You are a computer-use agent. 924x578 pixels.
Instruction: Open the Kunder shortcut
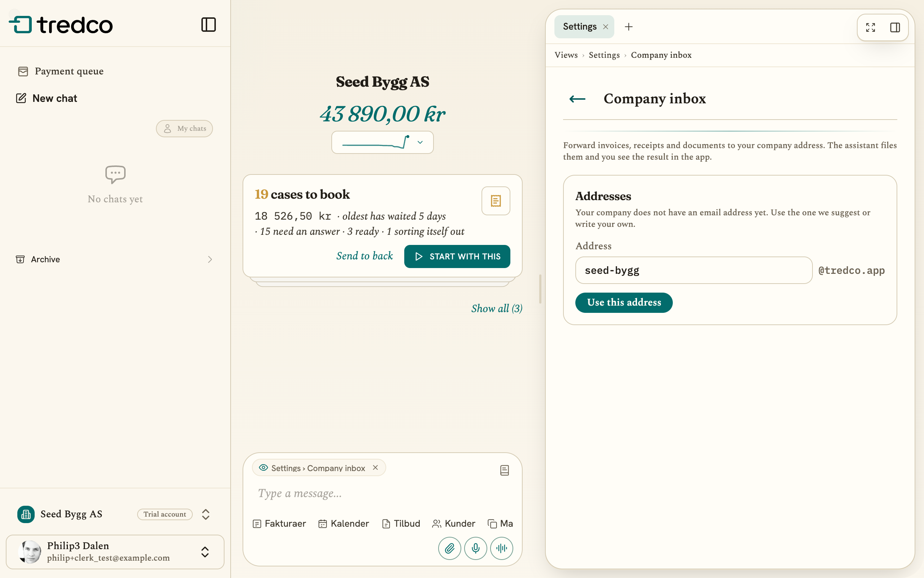[454, 523]
